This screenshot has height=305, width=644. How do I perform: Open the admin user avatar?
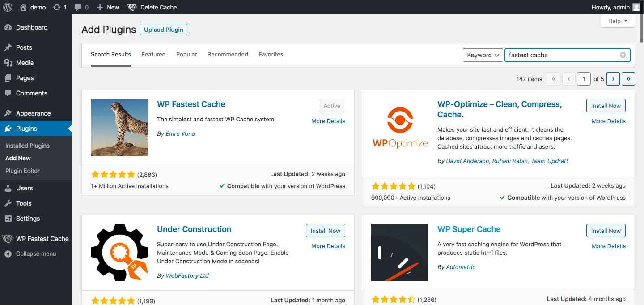[x=636, y=7]
